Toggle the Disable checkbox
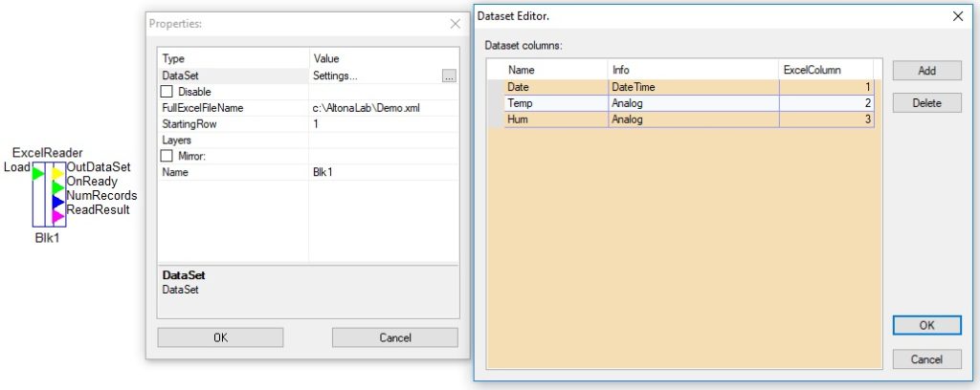This screenshot has width=980, height=390. click(167, 92)
